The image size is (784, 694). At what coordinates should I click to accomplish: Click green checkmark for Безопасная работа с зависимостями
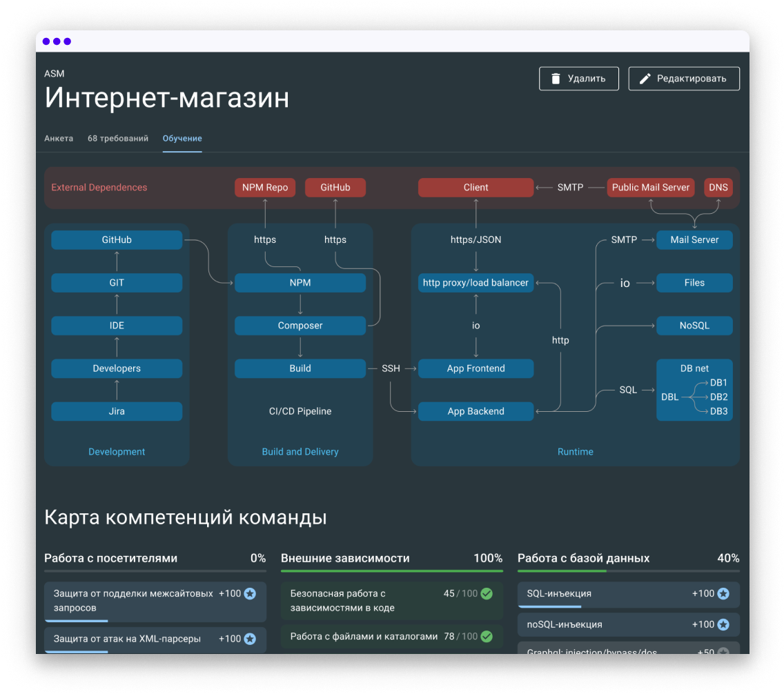[487, 593]
